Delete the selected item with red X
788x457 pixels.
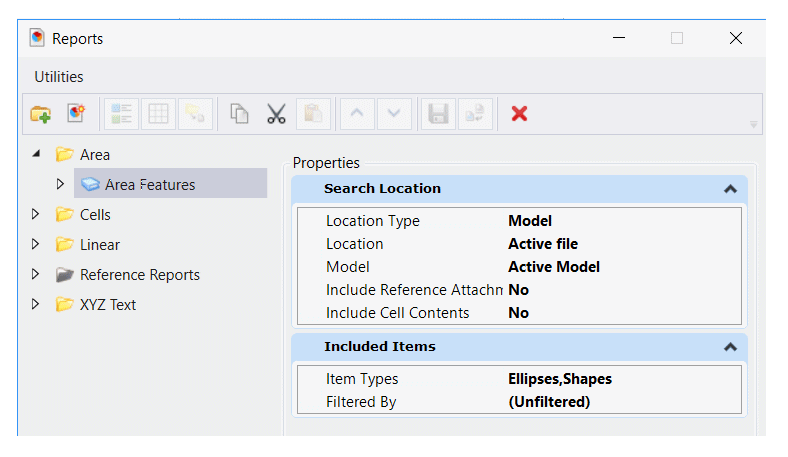pos(519,114)
